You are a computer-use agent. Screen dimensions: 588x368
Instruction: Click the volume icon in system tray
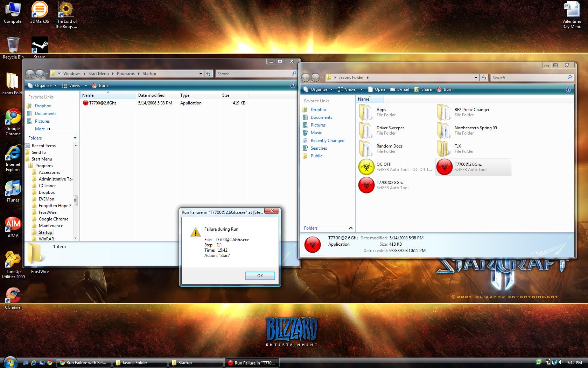[x=561, y=362]
